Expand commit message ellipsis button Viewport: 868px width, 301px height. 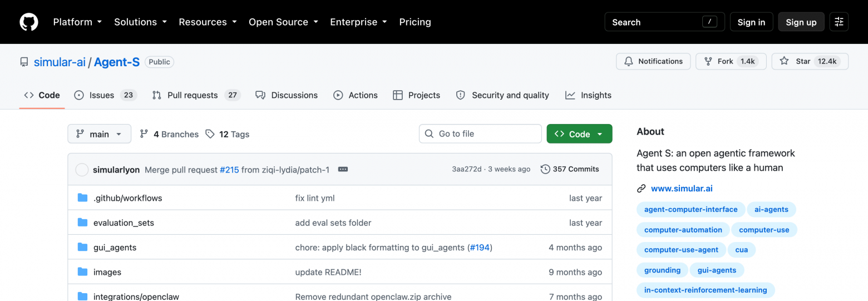point(343,169)
